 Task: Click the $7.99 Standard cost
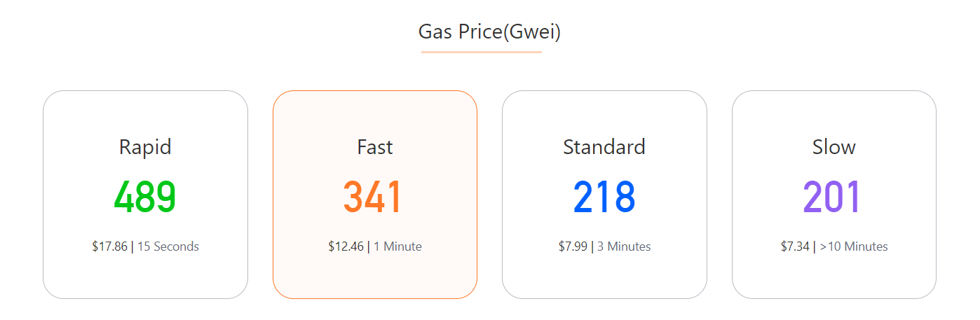(x=573, y=246)
